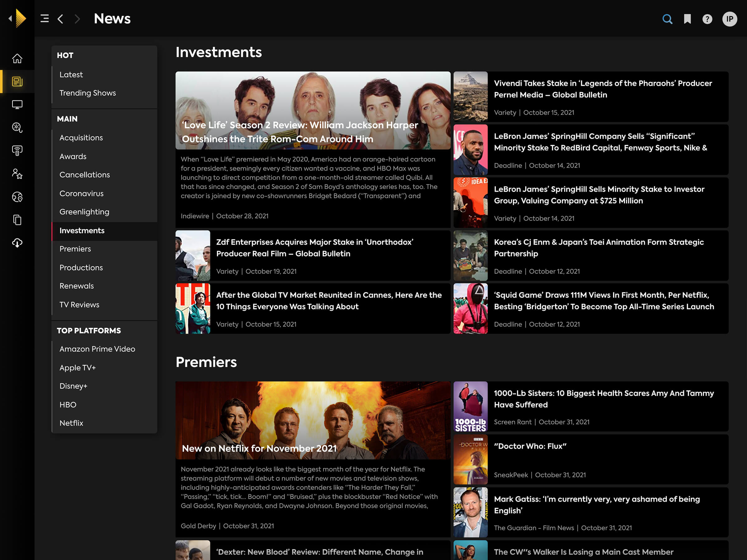This screenshot has height=560, width=747.
Task: Click 'Screen Rant | October 31, 2021' source line
Action: pos(542,422)
